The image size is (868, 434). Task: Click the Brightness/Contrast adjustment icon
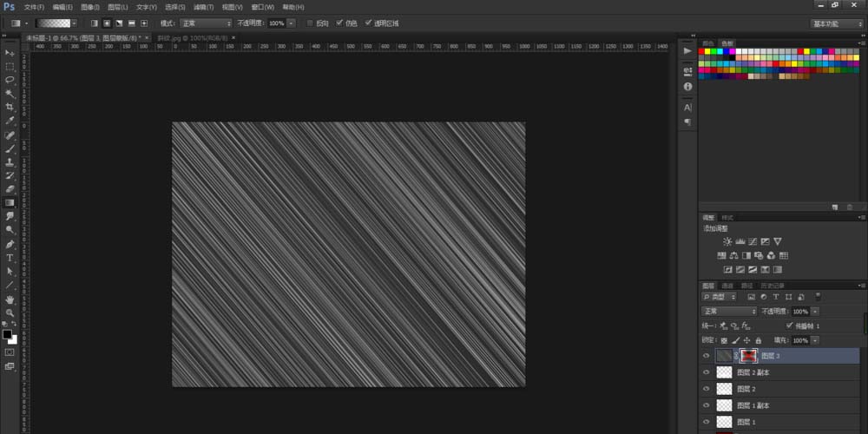pos(727,241)
